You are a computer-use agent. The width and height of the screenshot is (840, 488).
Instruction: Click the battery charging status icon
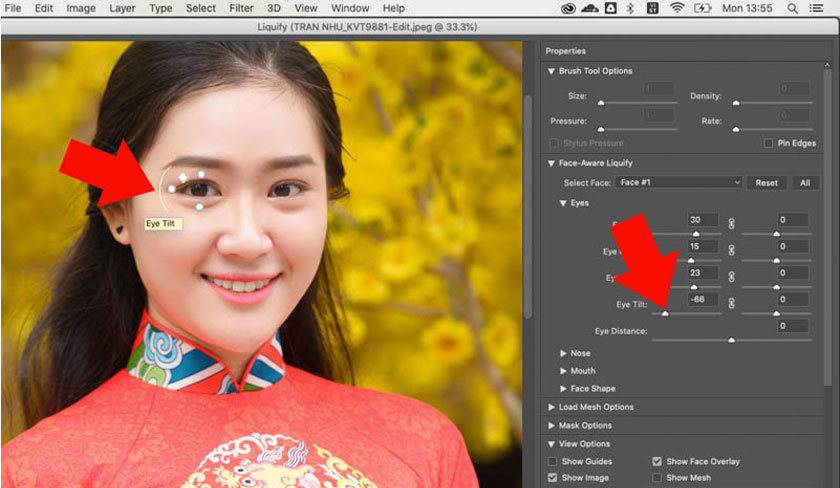pos(702,8)
